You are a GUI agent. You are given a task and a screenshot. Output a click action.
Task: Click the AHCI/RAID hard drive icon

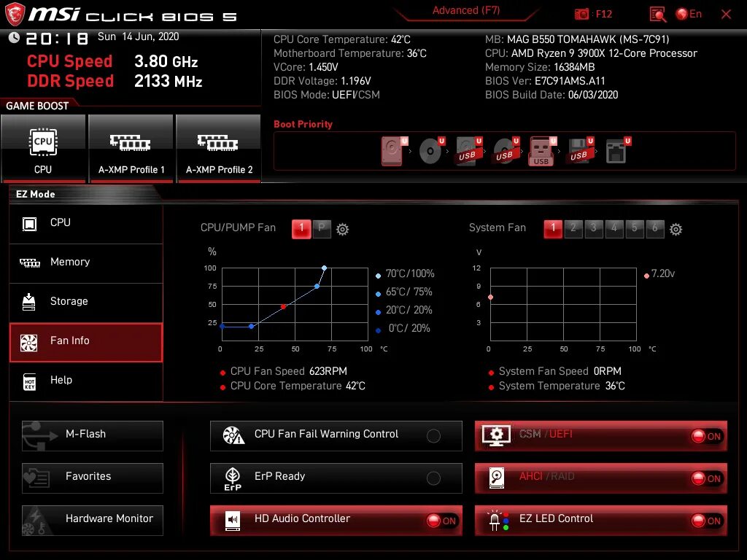click(x=496, y=478)
